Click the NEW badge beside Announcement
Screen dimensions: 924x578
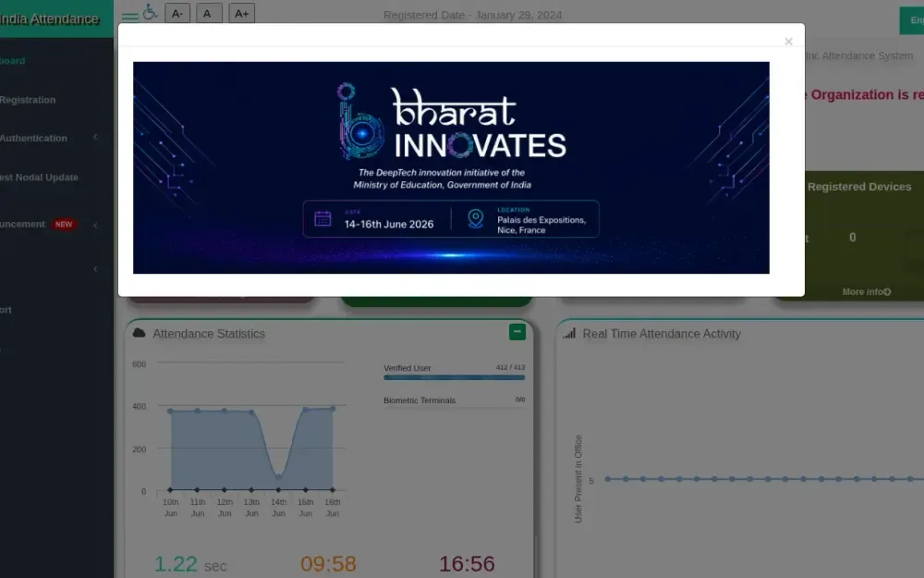pyautogui.click(x=64, y=224)
